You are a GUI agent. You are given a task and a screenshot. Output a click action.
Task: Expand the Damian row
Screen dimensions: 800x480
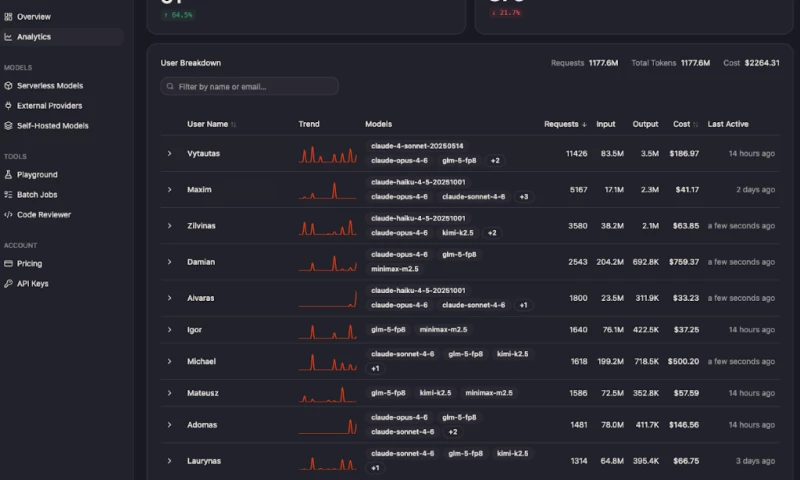point(169,262)
